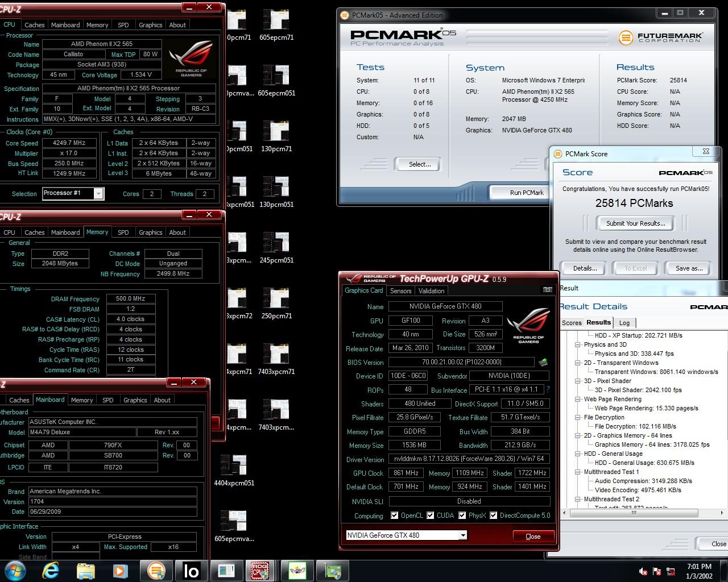
Task: Collapse the Physics and 3D tree node
Action: [x=577, y=344]
